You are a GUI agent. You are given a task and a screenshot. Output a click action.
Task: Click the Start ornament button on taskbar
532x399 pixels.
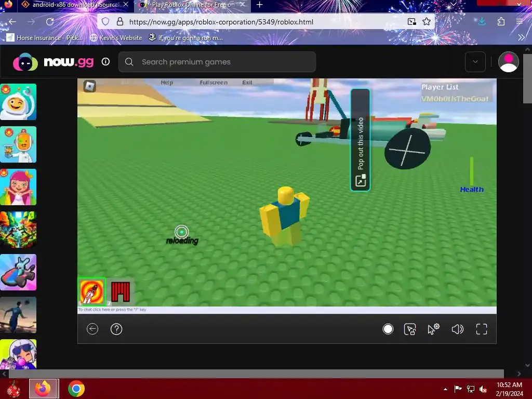pyautogui.click(x=14, y=389)
